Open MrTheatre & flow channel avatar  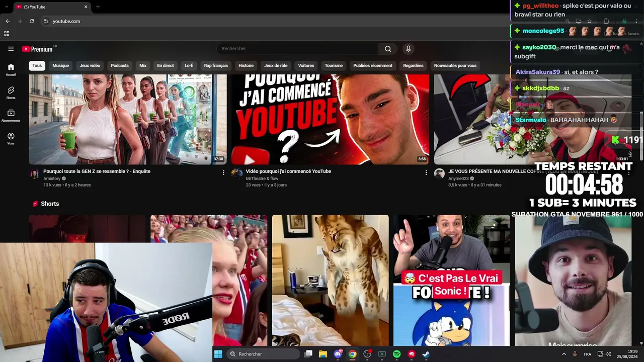tap(236, 173)
